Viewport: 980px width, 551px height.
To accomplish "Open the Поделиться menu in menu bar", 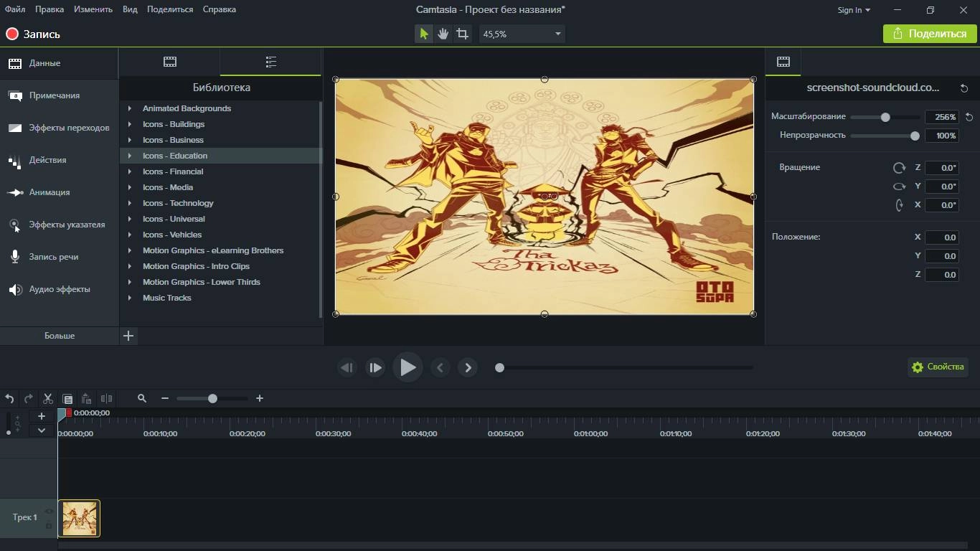I will 170,9.
